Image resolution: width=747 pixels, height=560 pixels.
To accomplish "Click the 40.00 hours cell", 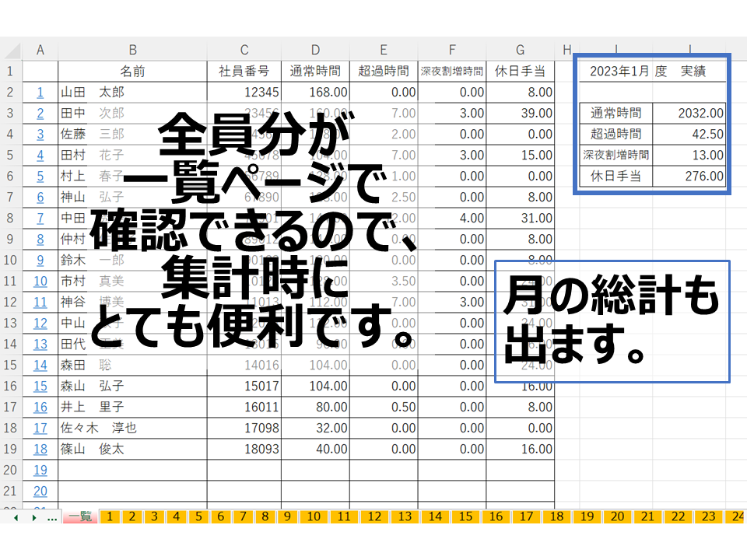I will (315, 449).
